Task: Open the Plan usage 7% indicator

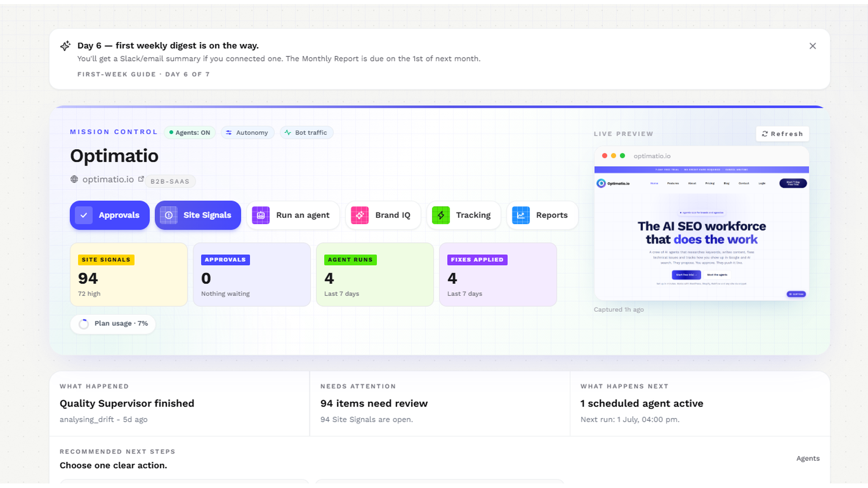Action: [113, 324]
